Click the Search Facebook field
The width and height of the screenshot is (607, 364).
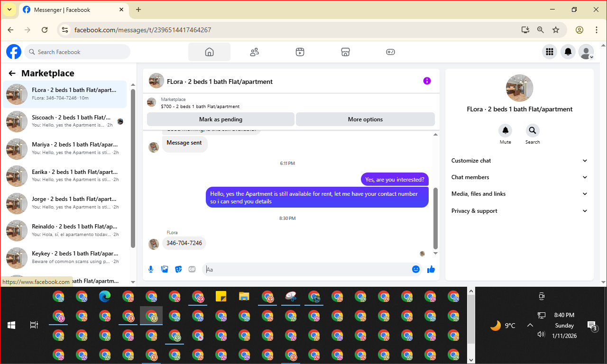tap(77, 52)
